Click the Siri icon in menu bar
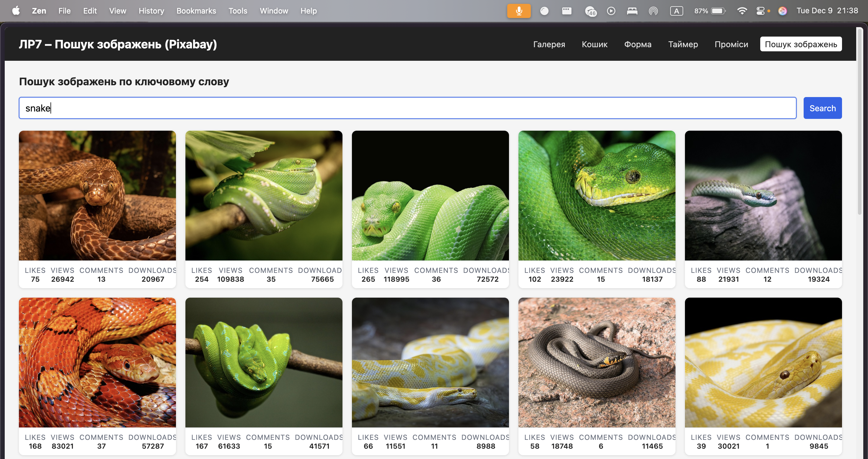The image size is (868, 459). (782, 11)
